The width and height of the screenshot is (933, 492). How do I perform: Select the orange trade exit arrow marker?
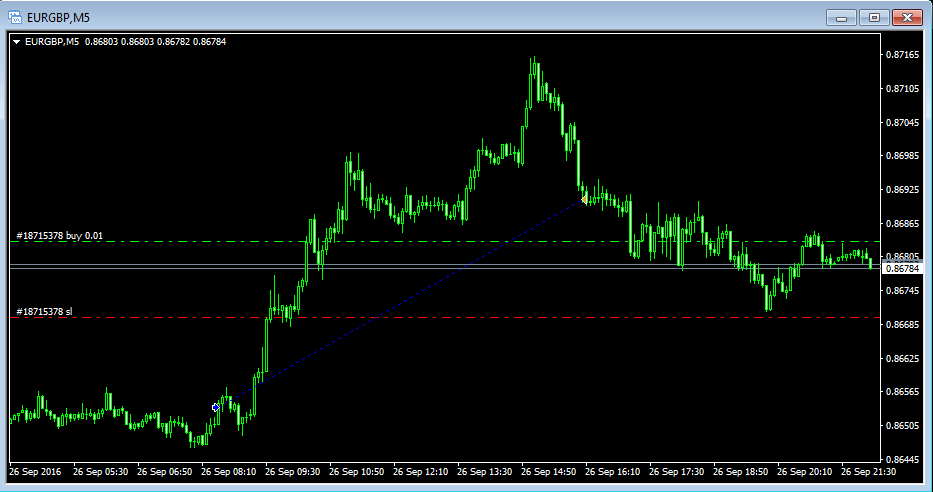pyautogui.click(x=584, y=199)
